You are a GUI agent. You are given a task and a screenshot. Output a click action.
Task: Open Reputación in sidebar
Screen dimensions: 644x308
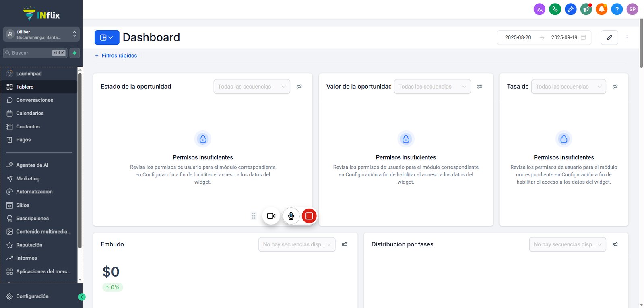39,245
